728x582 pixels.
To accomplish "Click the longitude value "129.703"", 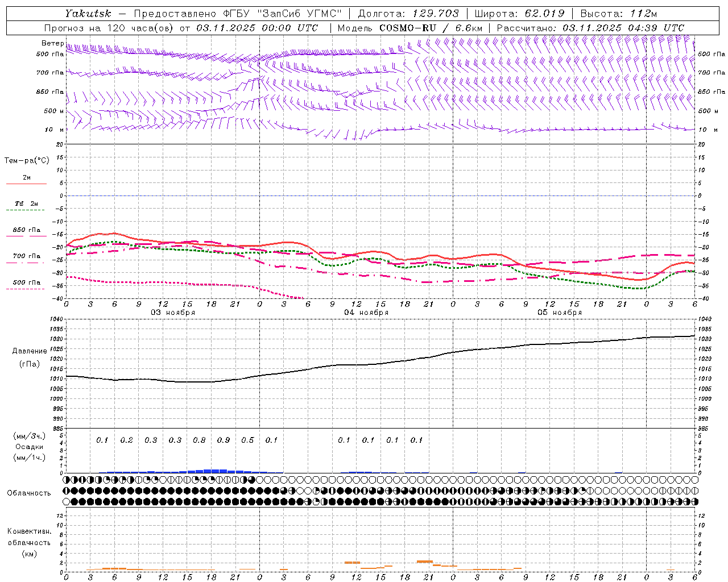I will (436, 14).
